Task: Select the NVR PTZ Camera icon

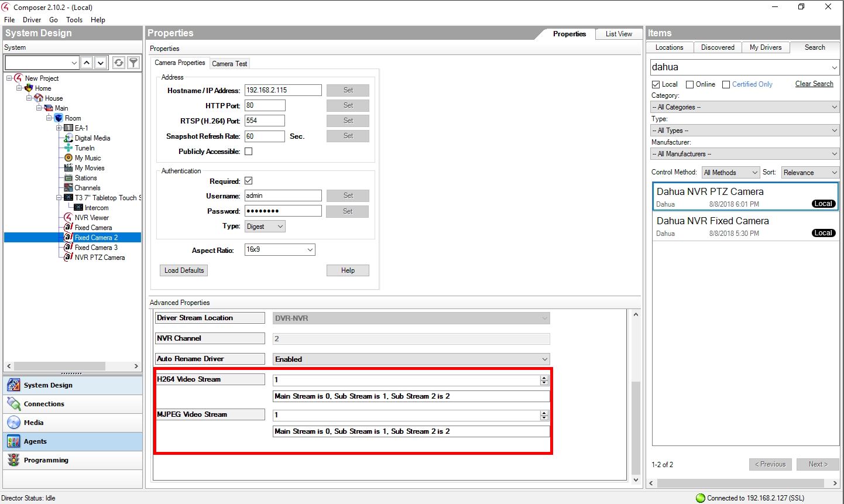Action: [x=68, y=258]
